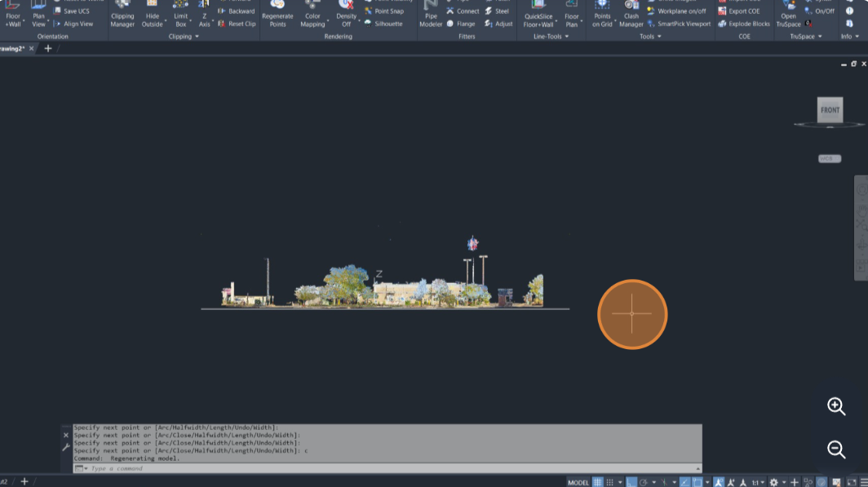Click the Export COE button
The width and height of the screenshot is (868, 487).
738,11
